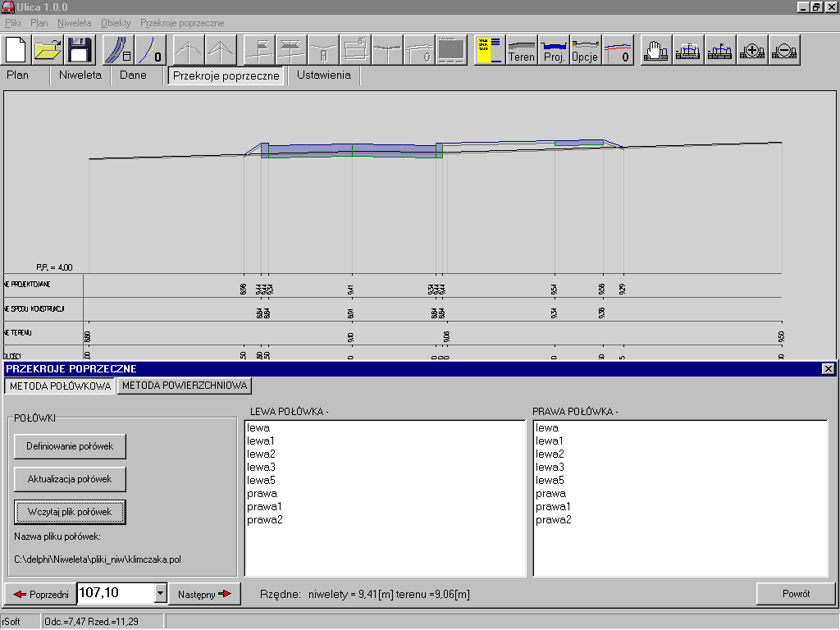The width and height of the screenshot is (840, 630).
Task: Save with the floppy disk icon
Action: 80,50
